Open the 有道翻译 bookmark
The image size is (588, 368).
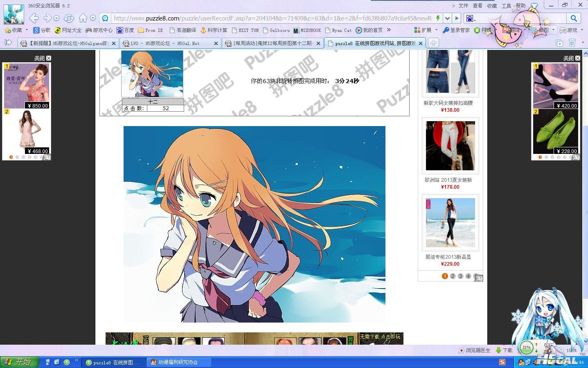click(183, 30)
